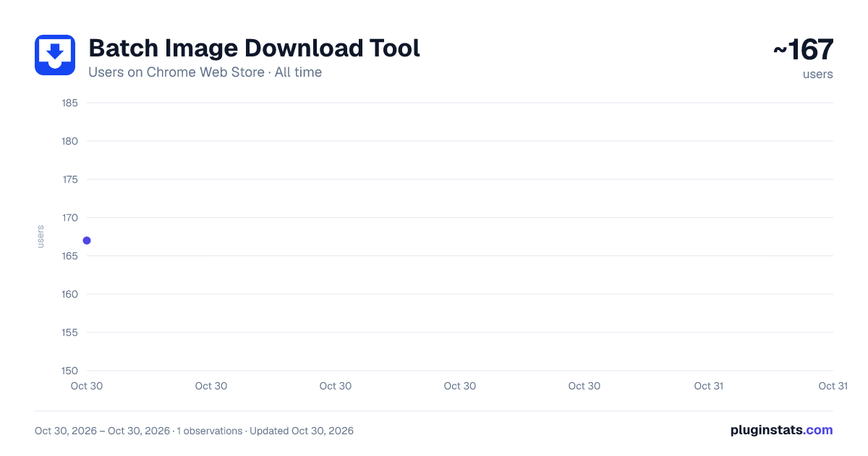This screenshot has width=868, height=456.
Task: Click the rightmost "Oct 31" x-axis label
Action: click(x=833, y=386)
